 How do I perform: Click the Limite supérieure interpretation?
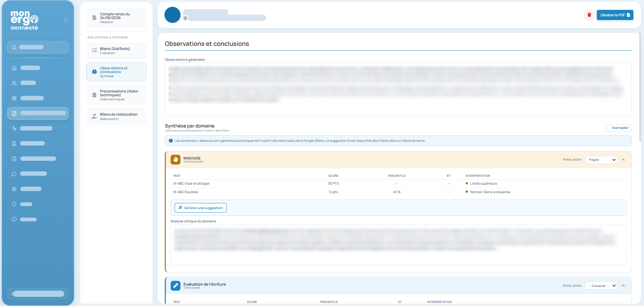click(x=483, y=184)
